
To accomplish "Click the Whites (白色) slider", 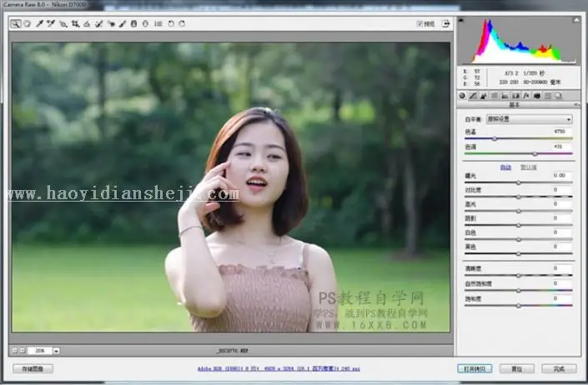I will tap(518, 239).
